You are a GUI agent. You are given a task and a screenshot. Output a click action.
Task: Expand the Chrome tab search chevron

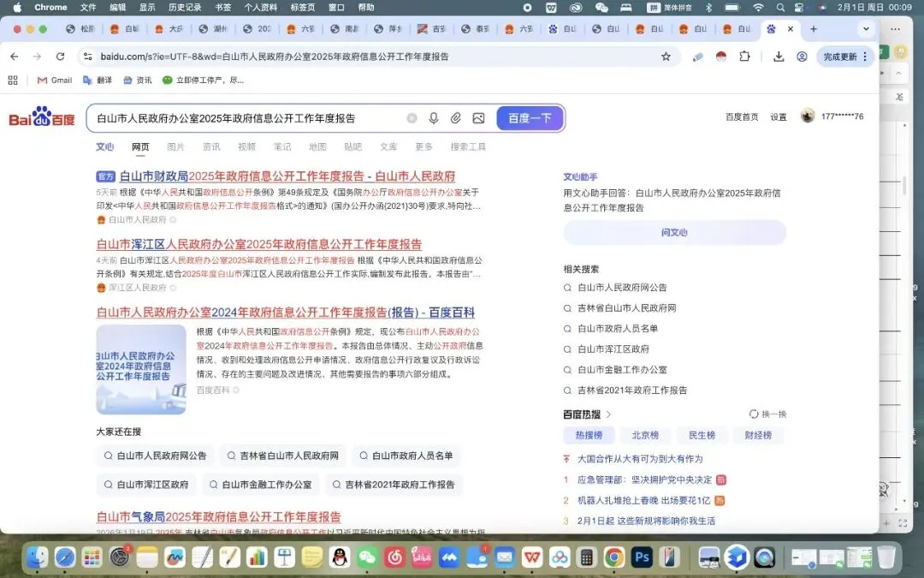pos(866,29)
